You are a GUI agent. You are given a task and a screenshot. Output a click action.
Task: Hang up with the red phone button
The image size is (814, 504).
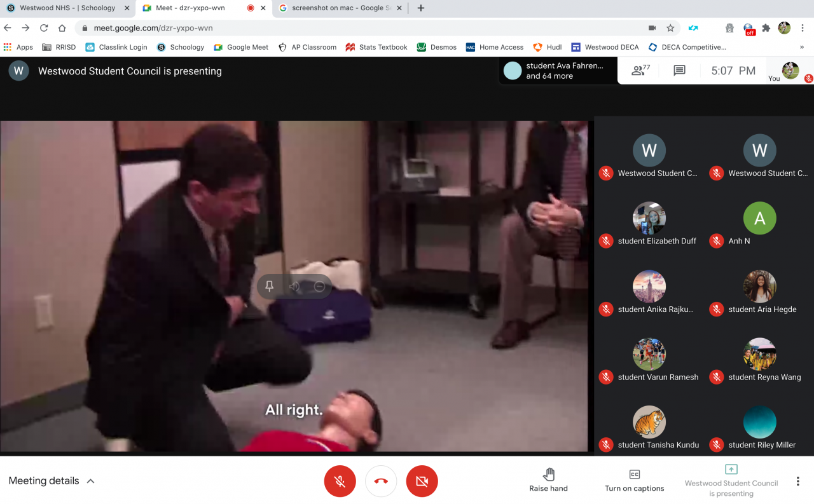tap(381, 481)
